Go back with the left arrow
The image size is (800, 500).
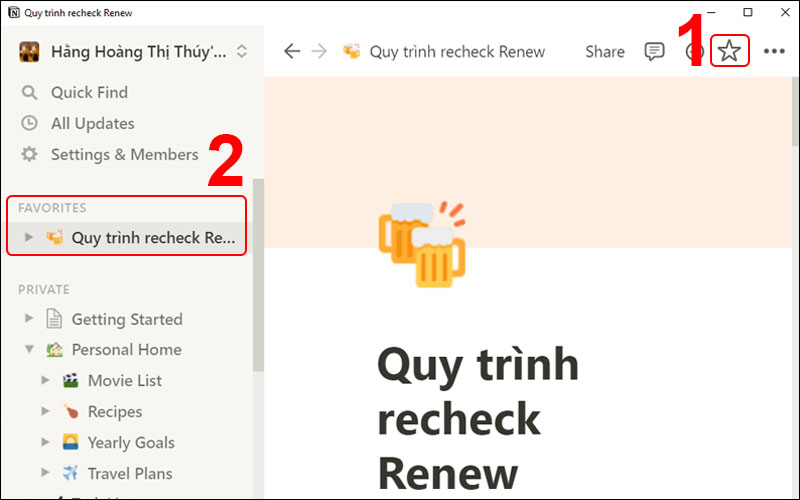click(x=292, y=51)
